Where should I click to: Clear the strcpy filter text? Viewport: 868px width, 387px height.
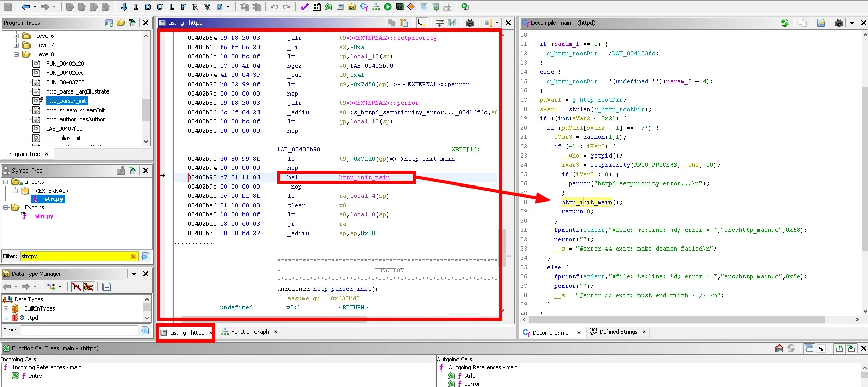tap(133, 256)
